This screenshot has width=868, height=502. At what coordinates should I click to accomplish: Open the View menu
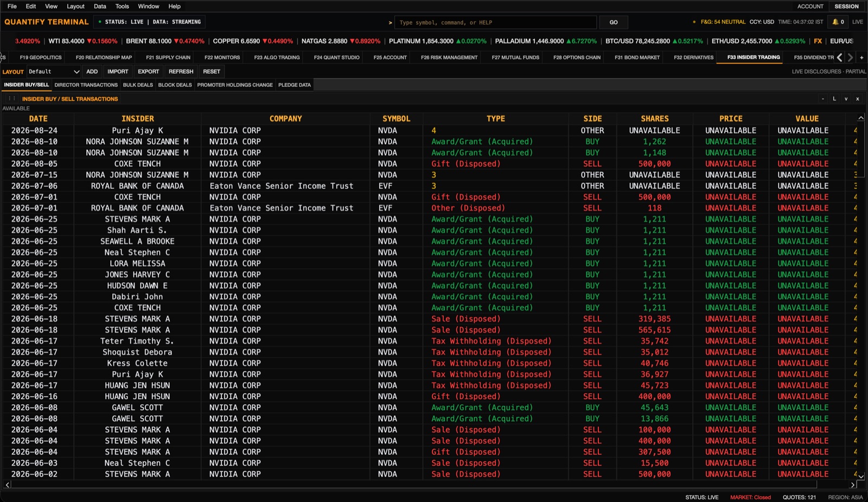(51, 7)
